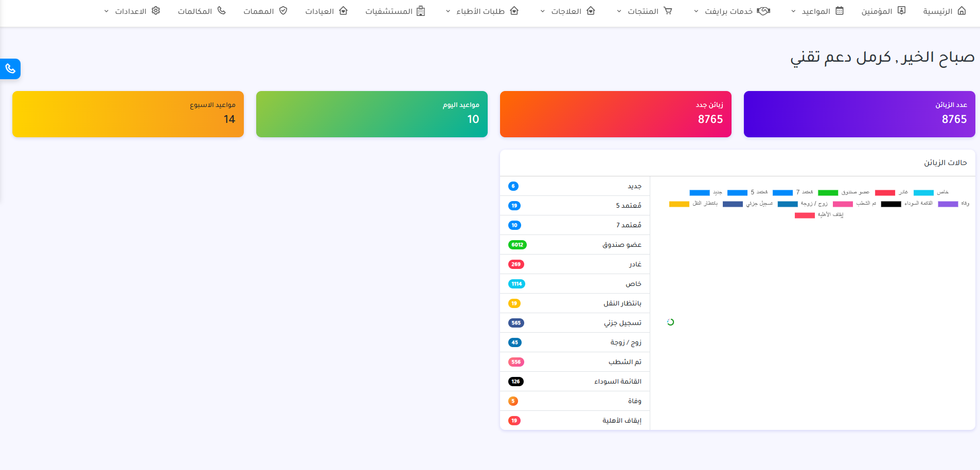Open the الاعدادات dropdown chevron
Screen dimensions: 980x470
tap(106, 11)
